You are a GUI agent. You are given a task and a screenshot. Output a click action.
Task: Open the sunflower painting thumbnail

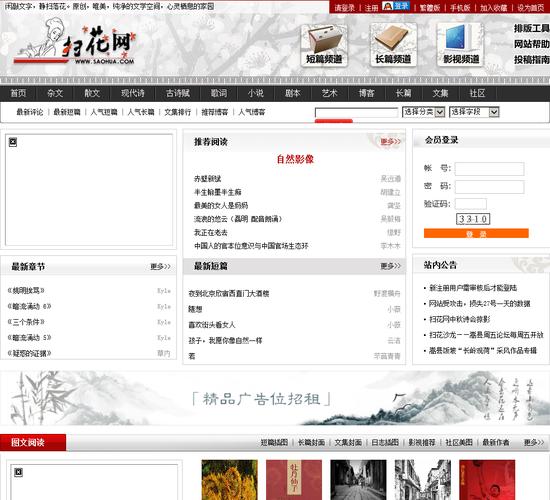(x=229, y=480)
